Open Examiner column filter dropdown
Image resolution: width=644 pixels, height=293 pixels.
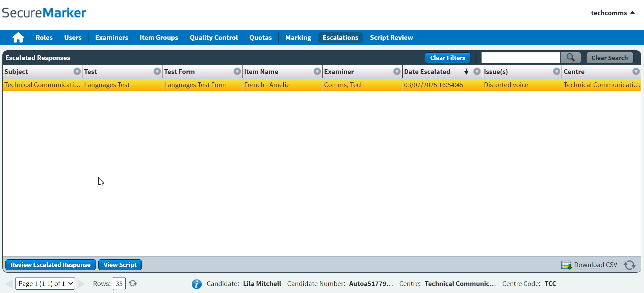(397, 72)
